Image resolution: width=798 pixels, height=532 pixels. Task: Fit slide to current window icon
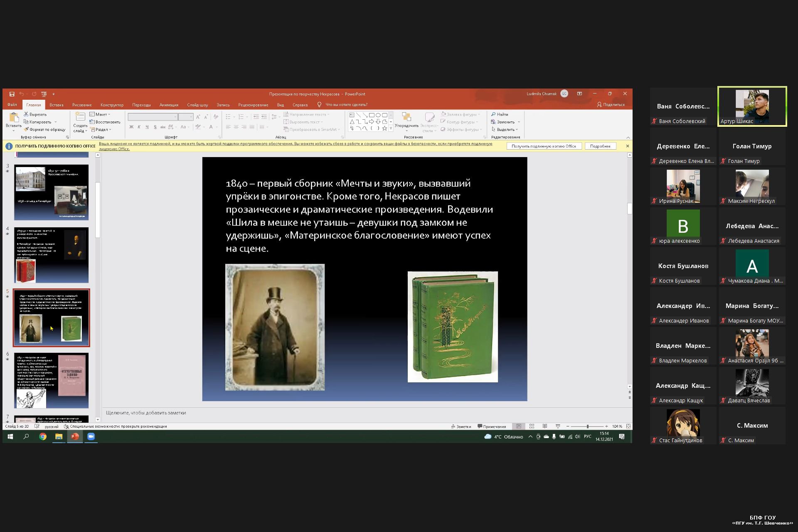click(628, 426)
